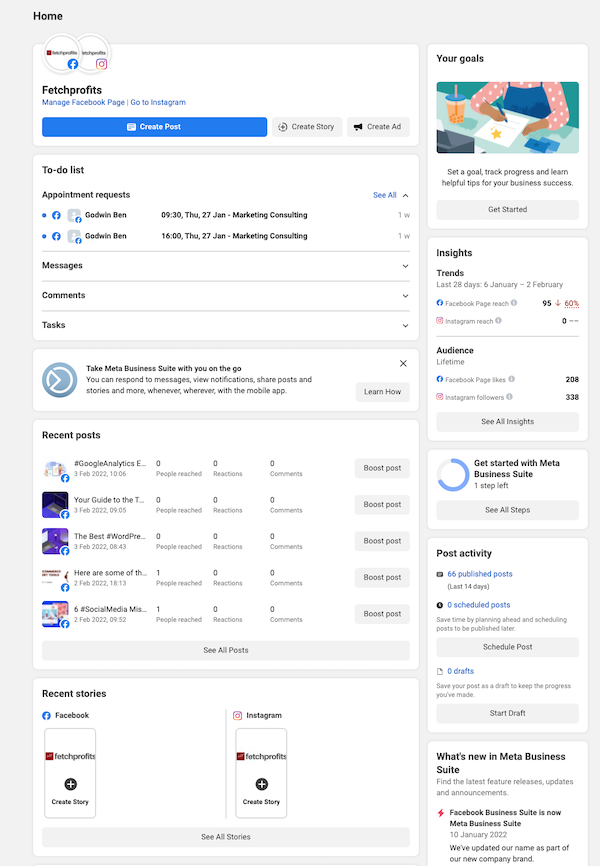The height and width of the screenshot is (866, 600).
Task: Click Godwin Ben avatar in 16:00 row
Action: pos(74,236)
